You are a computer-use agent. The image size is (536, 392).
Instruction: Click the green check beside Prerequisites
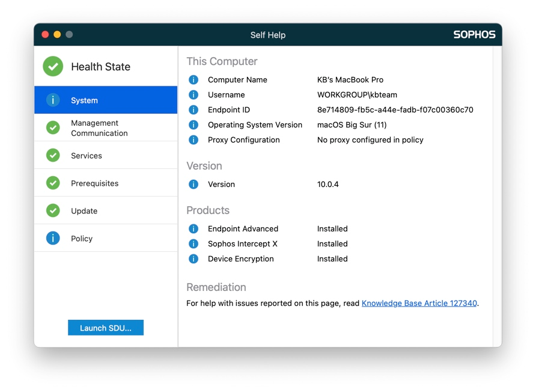point(52,183)
